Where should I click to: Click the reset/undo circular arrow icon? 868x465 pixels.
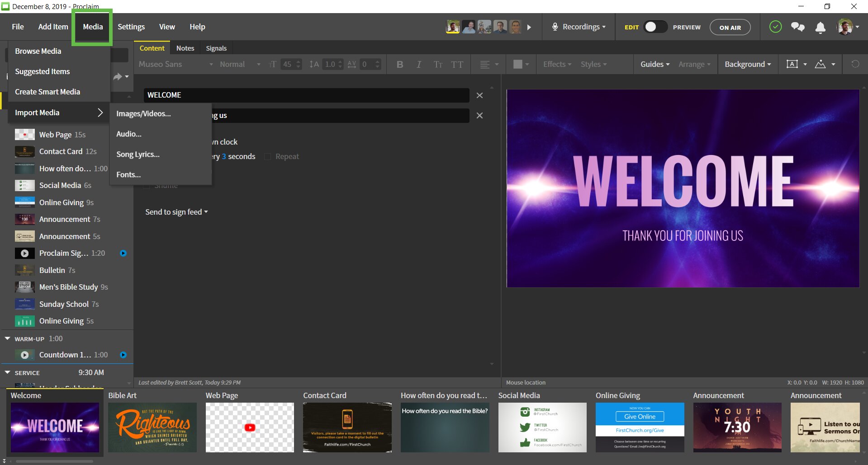tap(855, 64)
